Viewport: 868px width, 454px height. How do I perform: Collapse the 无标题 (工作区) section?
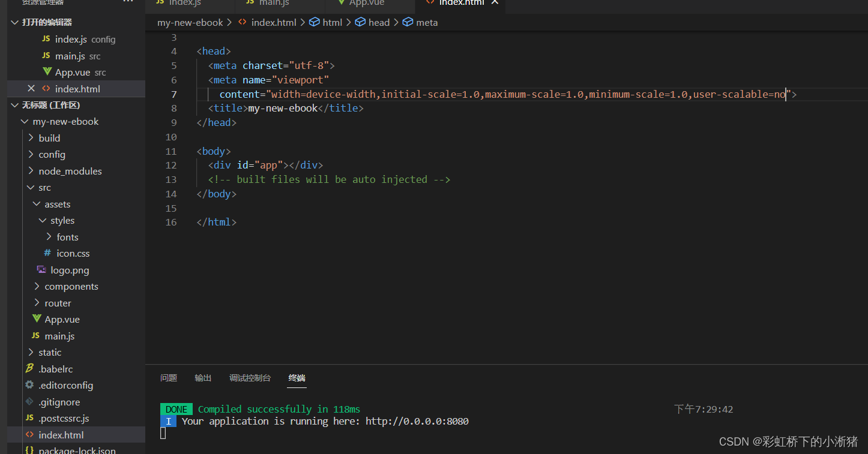(15, 105)
